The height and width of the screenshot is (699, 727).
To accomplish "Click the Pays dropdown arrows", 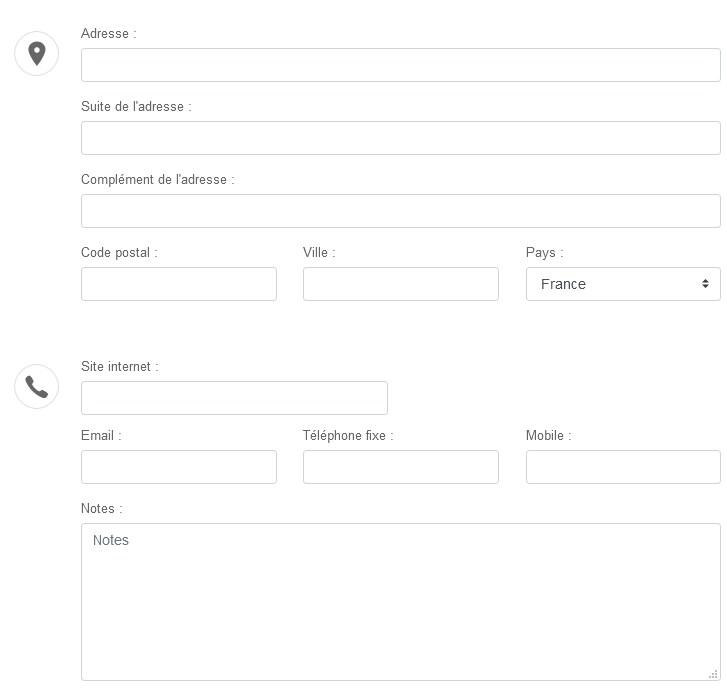I will (705, 283).
